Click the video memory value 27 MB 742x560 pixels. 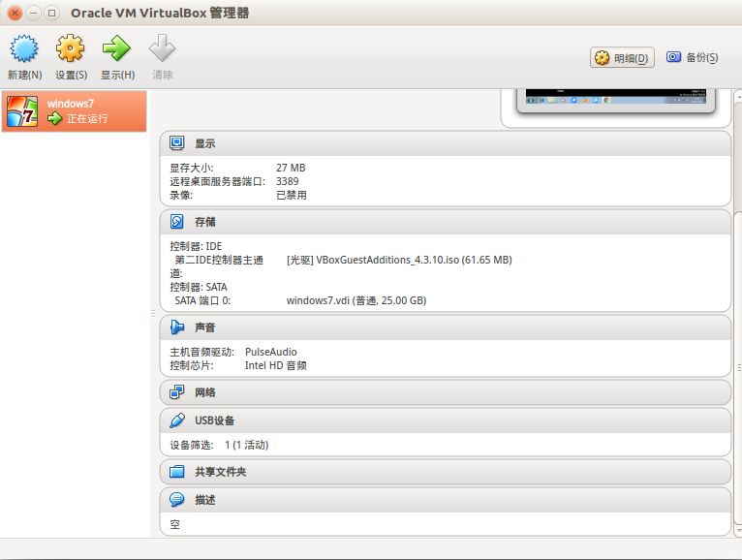coord(291,168)
